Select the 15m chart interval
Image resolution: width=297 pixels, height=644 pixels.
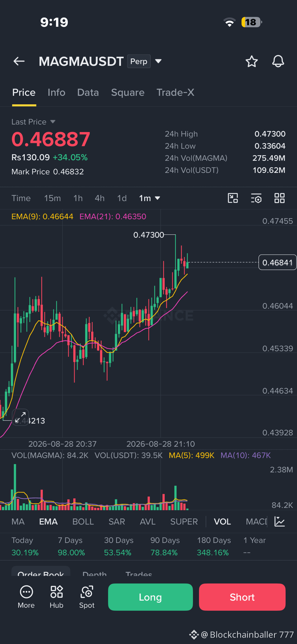tap(52, 198)
